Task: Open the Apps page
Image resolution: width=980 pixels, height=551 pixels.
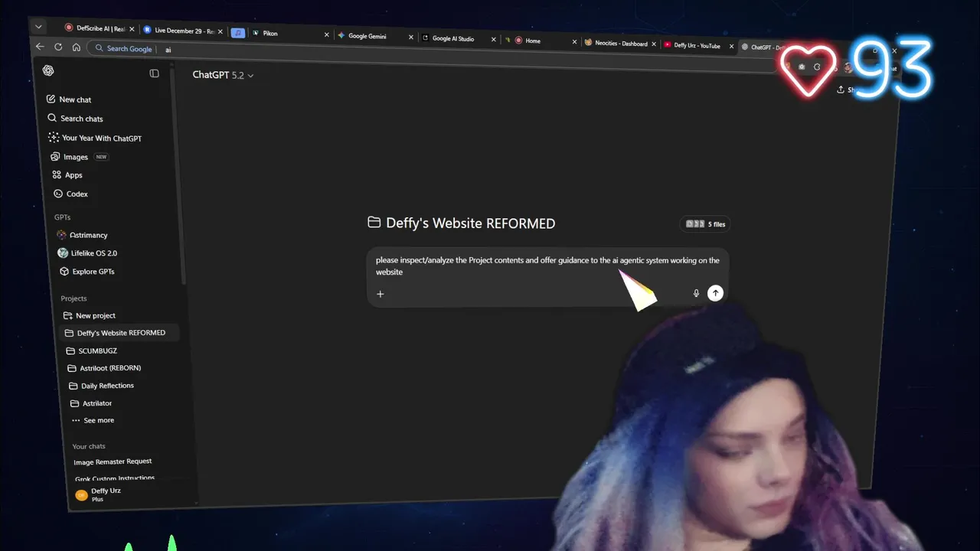Action: 67,175
